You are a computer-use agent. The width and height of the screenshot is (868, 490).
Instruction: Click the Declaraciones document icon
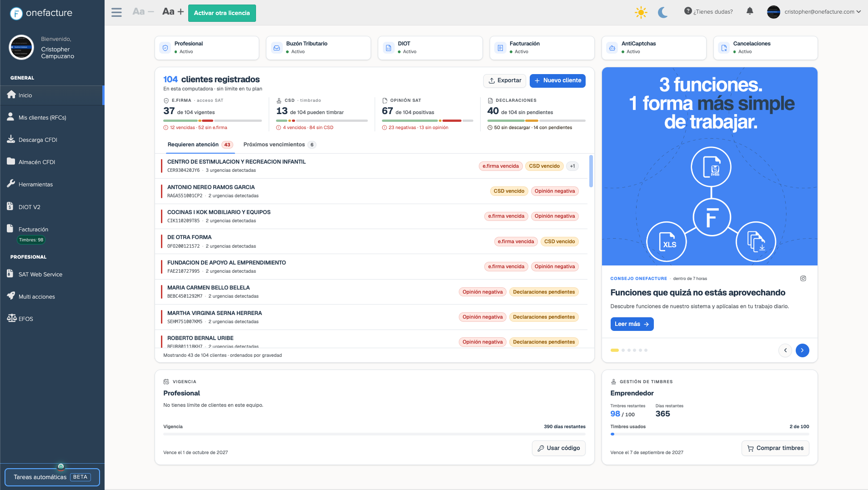tap(491, 100)
